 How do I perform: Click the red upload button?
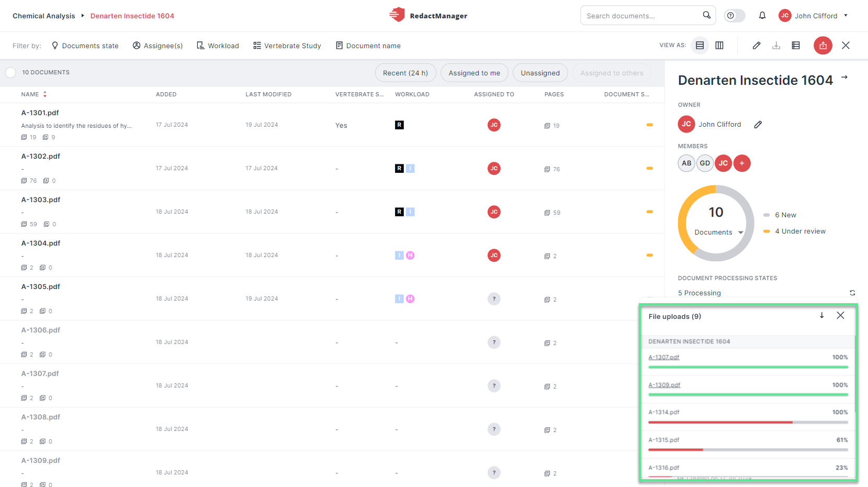(x=823, y=46)
